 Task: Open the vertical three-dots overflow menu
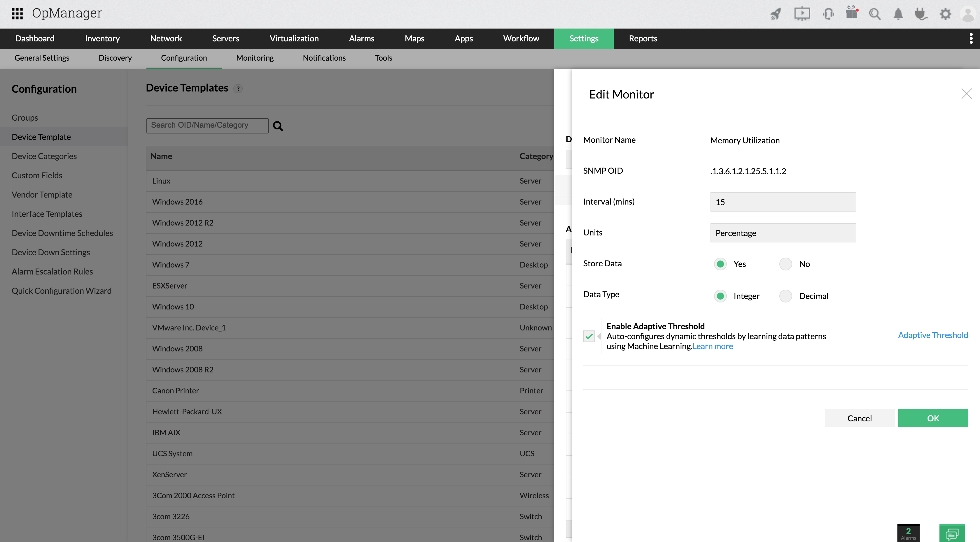971,38
